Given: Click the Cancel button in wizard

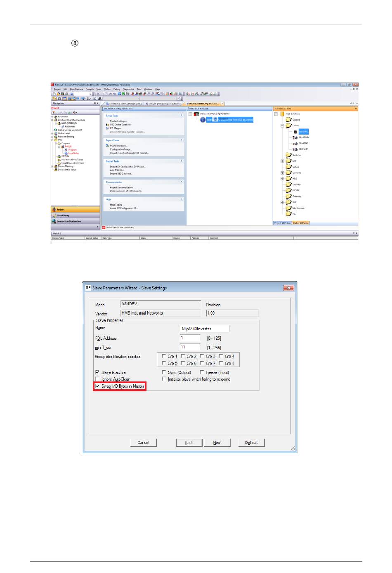Looking at the screenshot, I should tap(143, 443).
